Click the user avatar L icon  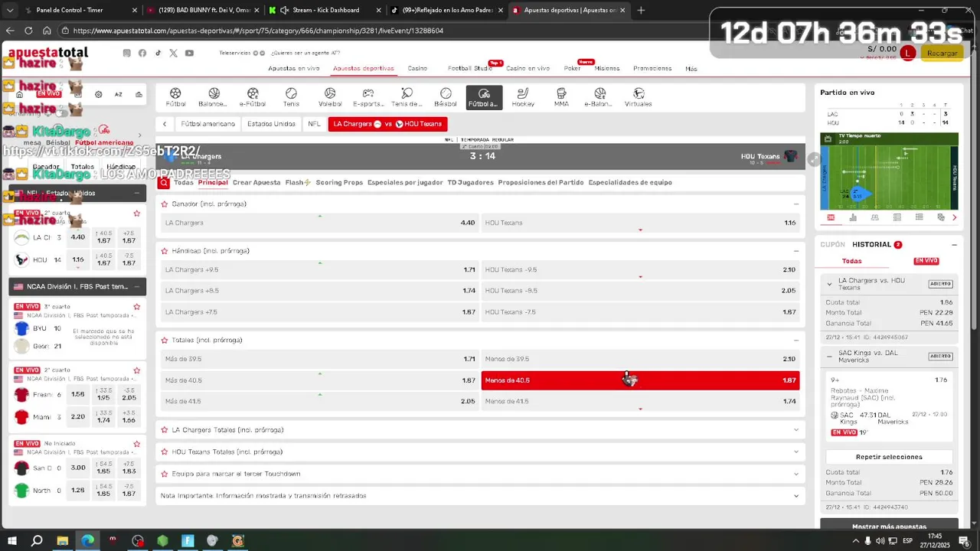point(907,53)
